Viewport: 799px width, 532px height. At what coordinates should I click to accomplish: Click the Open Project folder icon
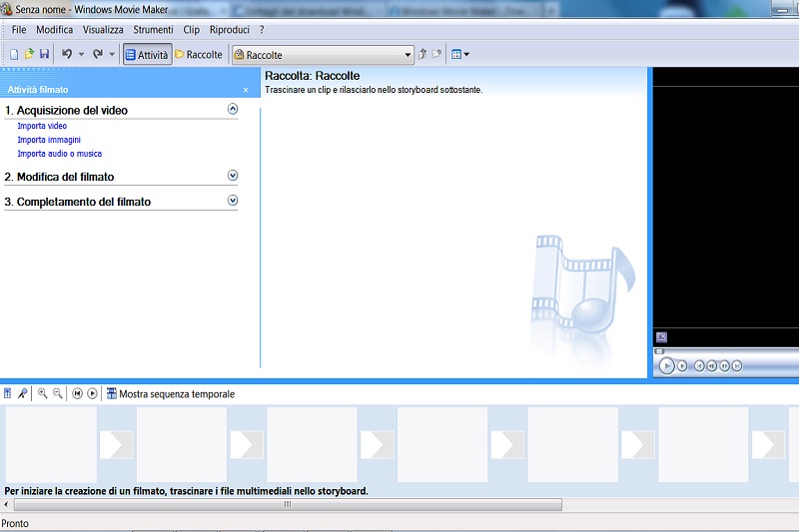29,54
